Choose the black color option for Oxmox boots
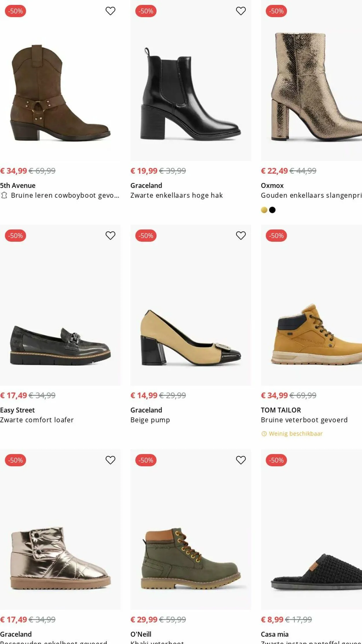The image size is (362, 644). pos(272,210)
